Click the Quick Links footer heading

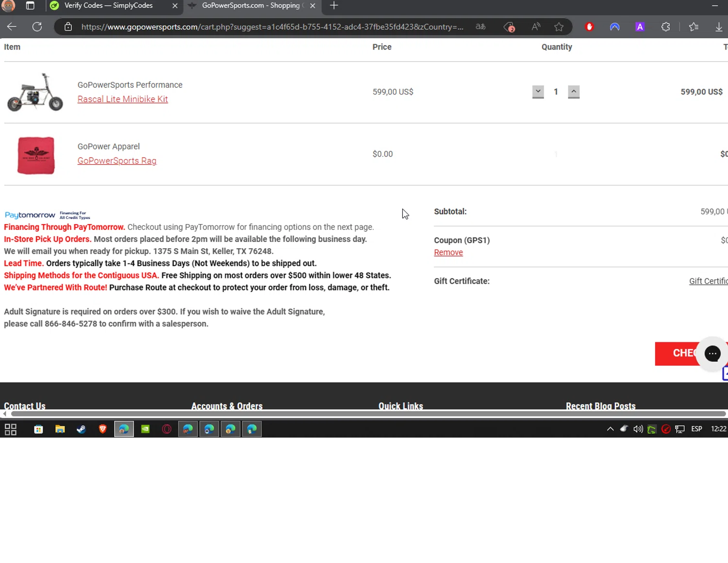click(x=401, y=406)
